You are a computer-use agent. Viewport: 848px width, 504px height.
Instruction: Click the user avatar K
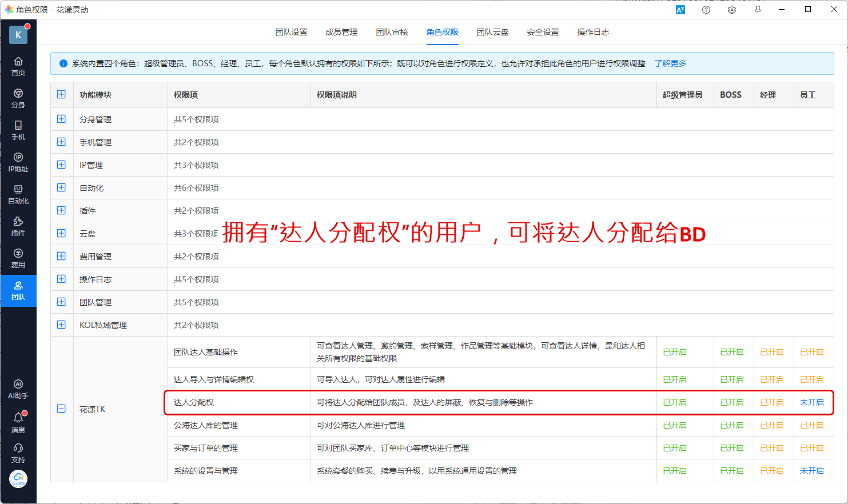[18, 35]
